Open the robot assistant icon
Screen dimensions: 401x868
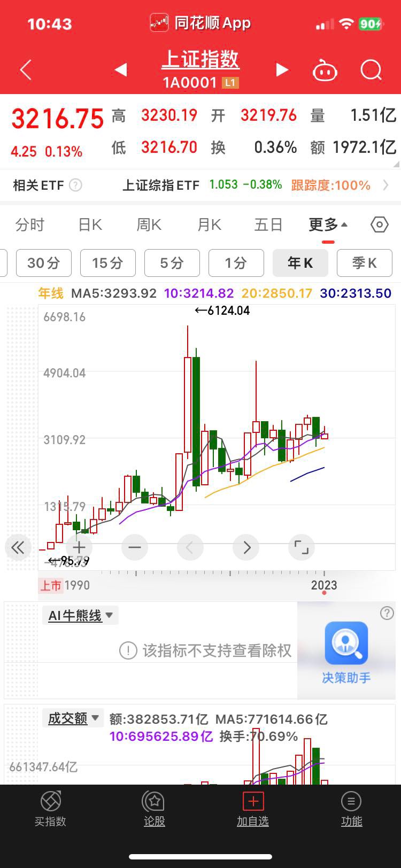point(325,70)
